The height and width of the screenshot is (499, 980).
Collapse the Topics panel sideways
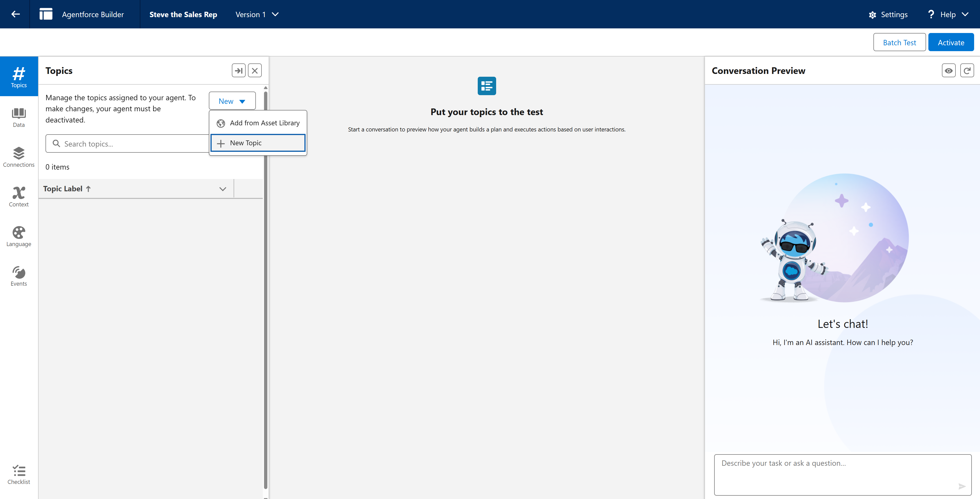(x=238, y=71)
